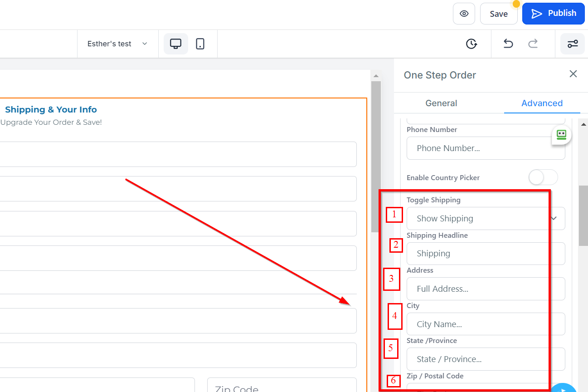Click the green chatbot icon
This screenshot has width=588, height=392.
pos(562,135)
